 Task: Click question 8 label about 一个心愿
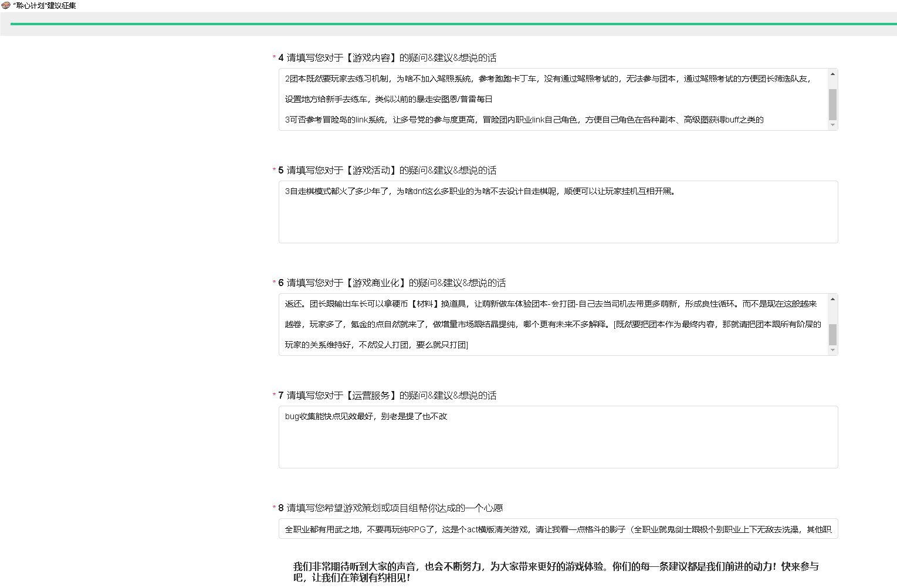point(394,508)
